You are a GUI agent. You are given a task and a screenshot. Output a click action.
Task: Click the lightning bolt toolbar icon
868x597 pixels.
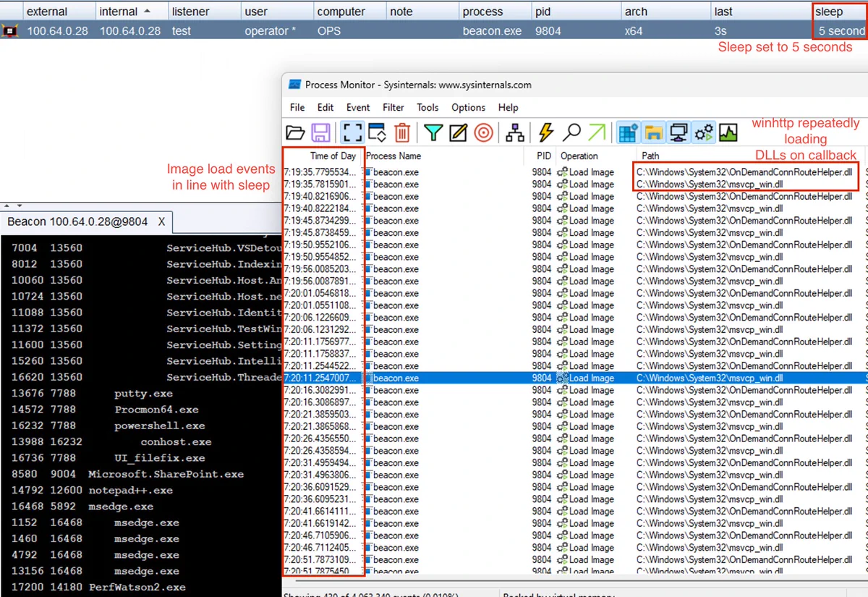(546, 132)
